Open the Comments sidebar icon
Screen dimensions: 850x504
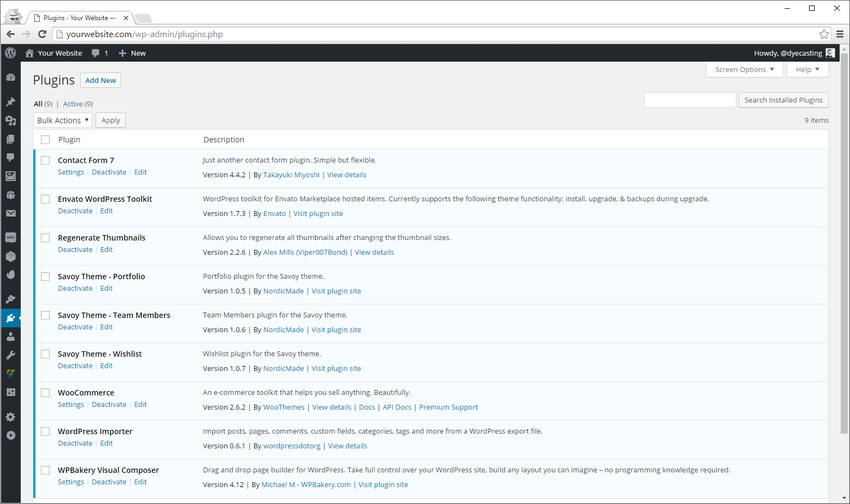[x=10, y=158]
